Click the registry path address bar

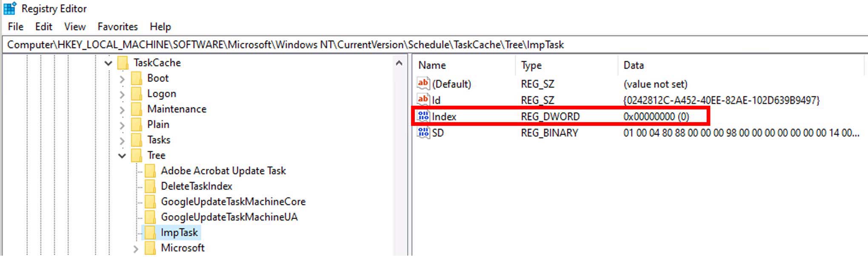click(434, 44)
